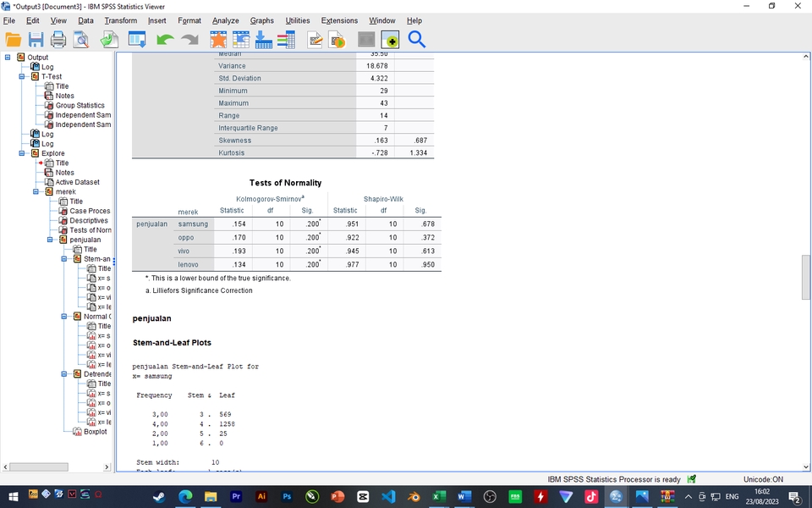Click the Run Script page icon

(x=337, y=40)
